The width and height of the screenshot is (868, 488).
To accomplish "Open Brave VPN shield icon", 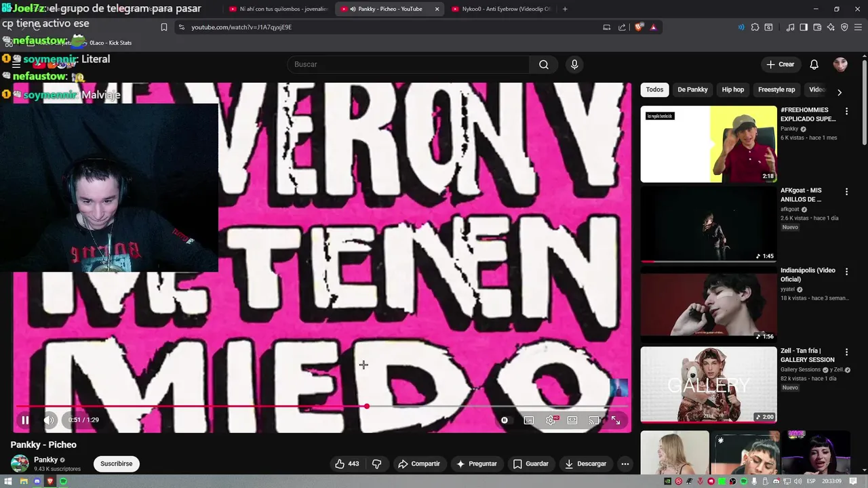I will tap(844, 27).
